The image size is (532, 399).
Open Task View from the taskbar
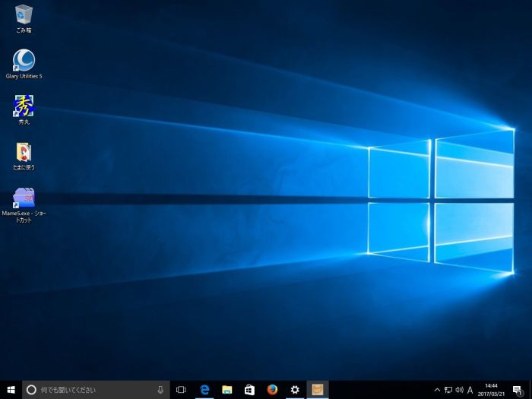(x=181, y=390)
